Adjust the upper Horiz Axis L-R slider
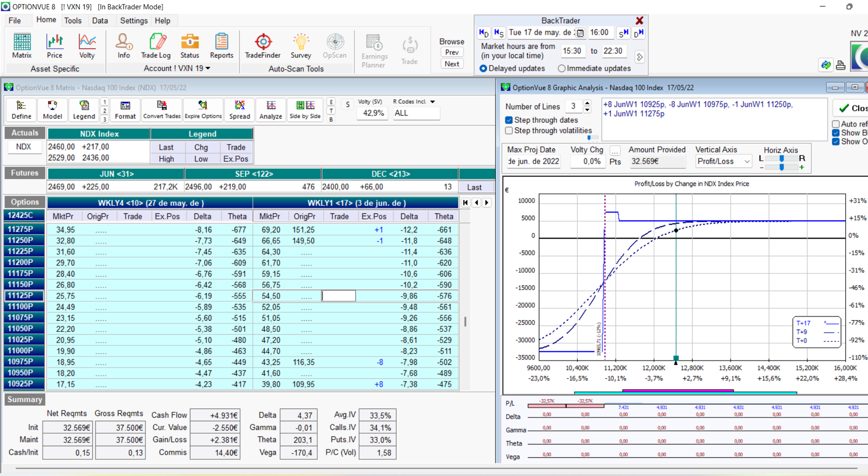 [x=782, y=158]
